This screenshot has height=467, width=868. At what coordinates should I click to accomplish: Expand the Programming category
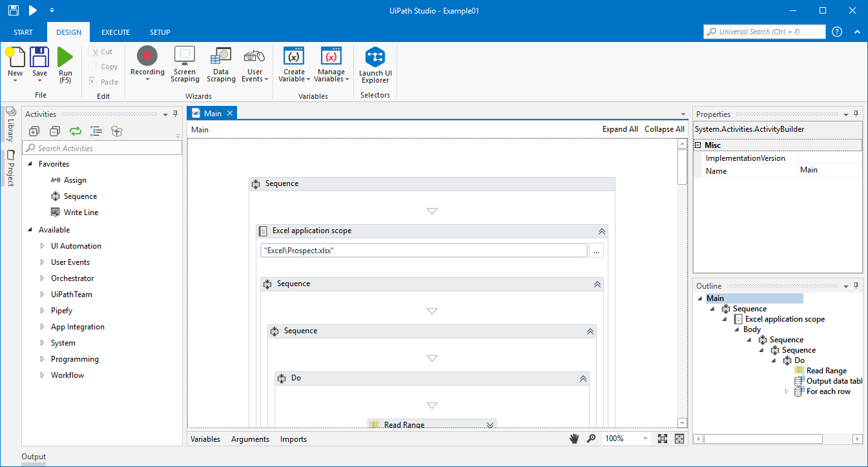tap(42, 359)
